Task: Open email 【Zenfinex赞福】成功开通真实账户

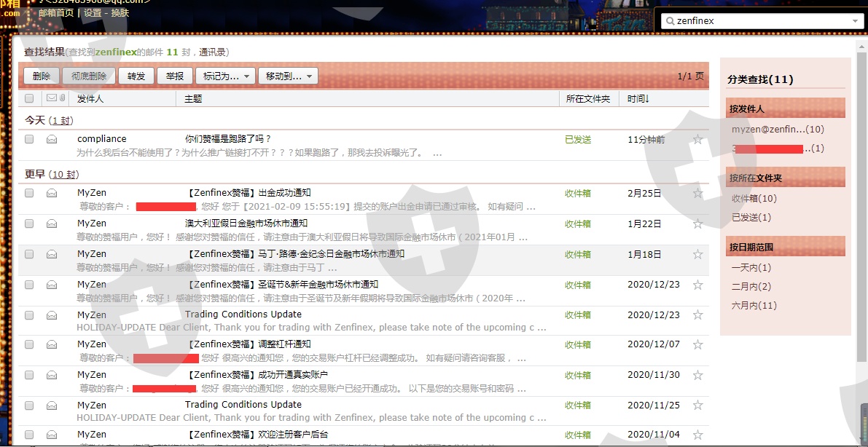Action: 257,374
